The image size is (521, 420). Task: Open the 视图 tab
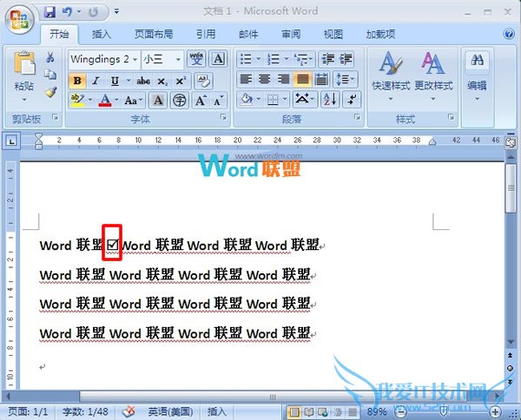click(x=333, y=34)
